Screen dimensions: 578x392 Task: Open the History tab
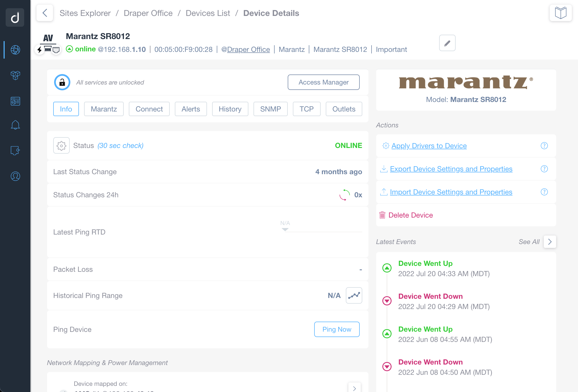coord(230,109)
